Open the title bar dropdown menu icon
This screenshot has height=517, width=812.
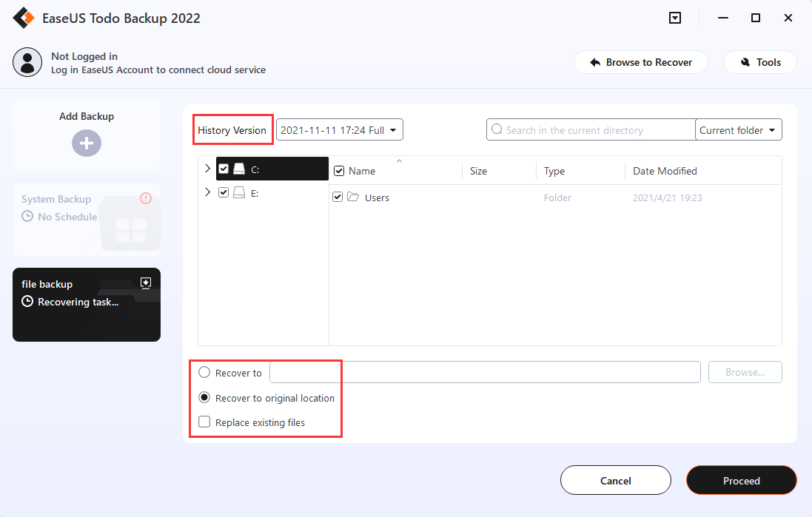(x=675, y=18)
